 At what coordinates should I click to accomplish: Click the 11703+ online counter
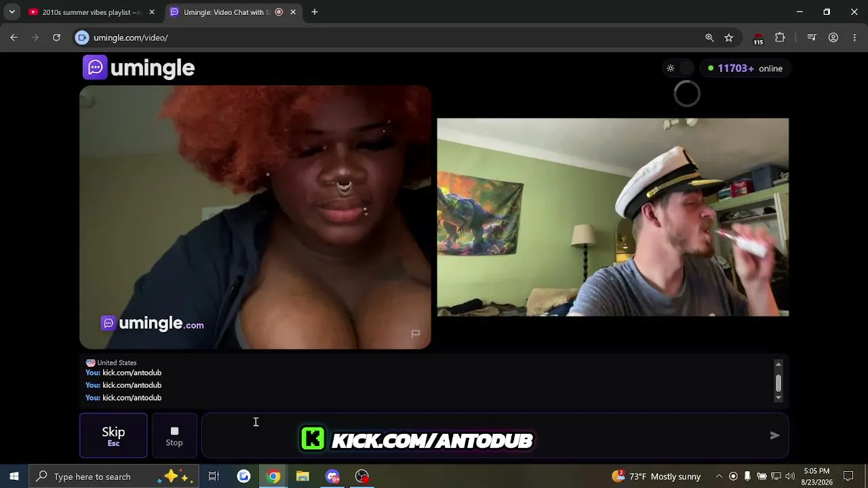pyautogui.click(x=745, y=68)
